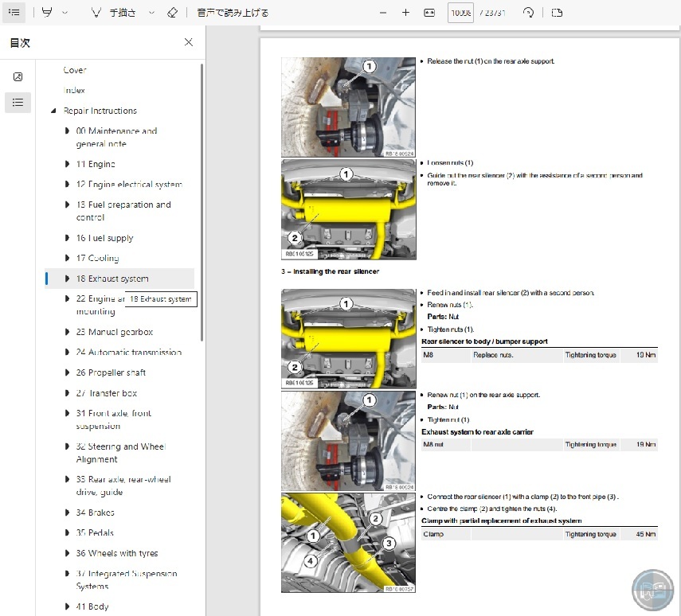Select the eraser tool
Image resolution: width=681 pixels, height=616 pixels.
(x=173, y=13)
